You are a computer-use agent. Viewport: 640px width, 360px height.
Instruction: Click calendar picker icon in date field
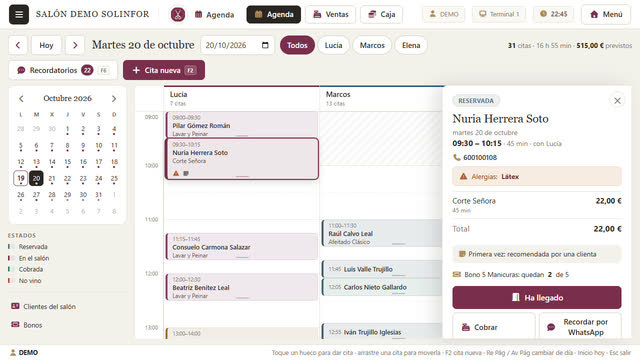[x=265, y=45]
